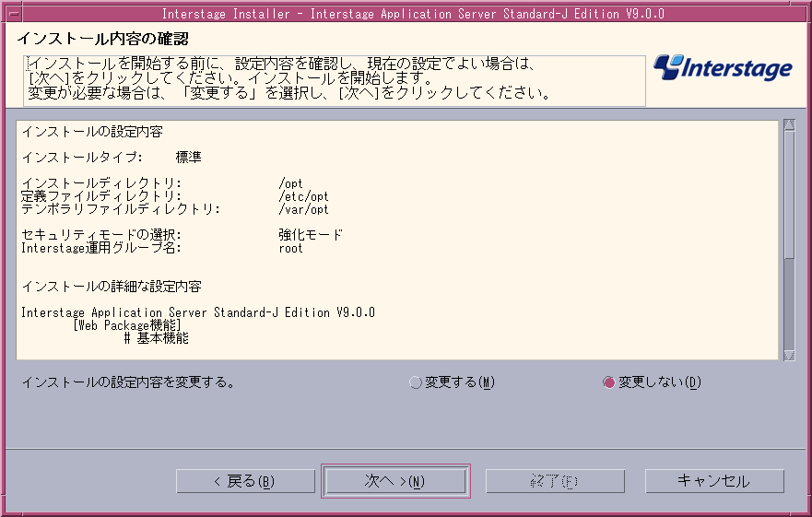This screenshot has width=812, height=517.
Task: Click the セキュリティモードの選択: label
Action: click(101, 235)
